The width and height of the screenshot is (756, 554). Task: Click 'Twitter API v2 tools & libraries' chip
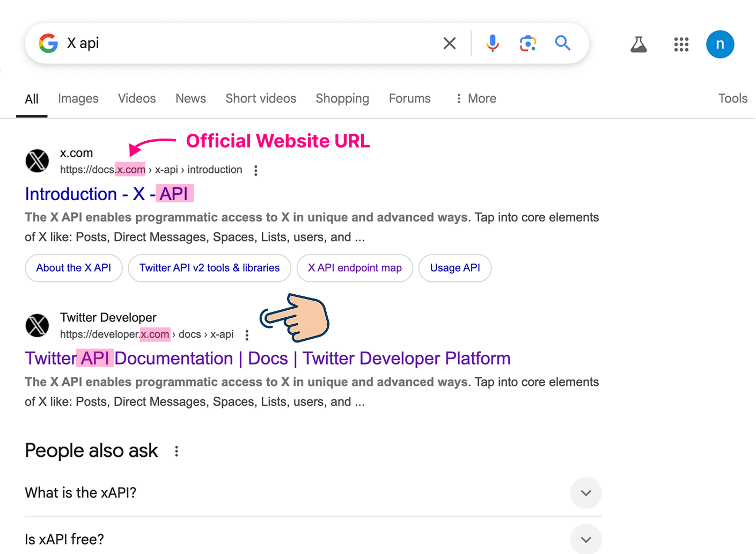[209, 268]
